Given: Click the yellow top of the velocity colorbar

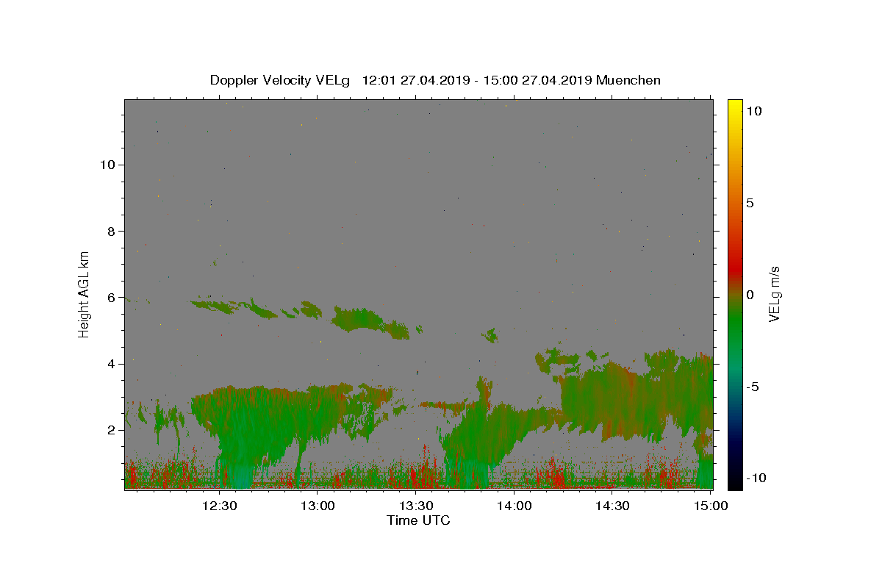Looking at the screenshot, I should [734, 104].
